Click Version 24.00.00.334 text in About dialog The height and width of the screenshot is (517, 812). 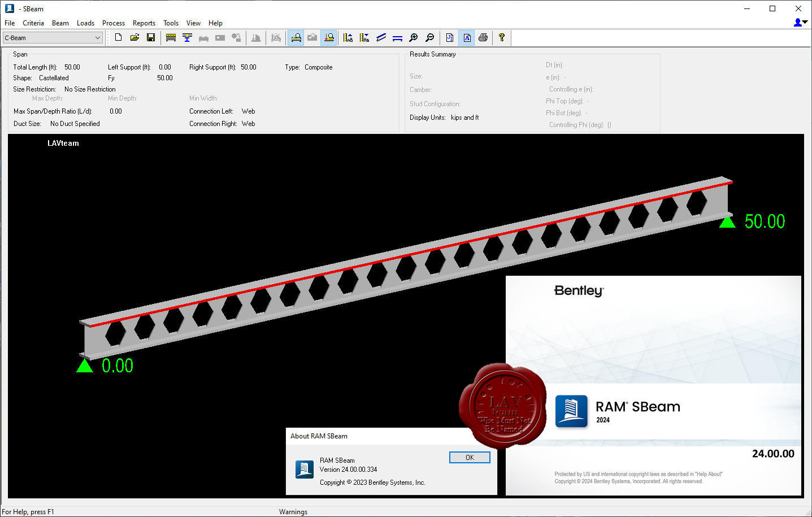[x=348, y=470]
